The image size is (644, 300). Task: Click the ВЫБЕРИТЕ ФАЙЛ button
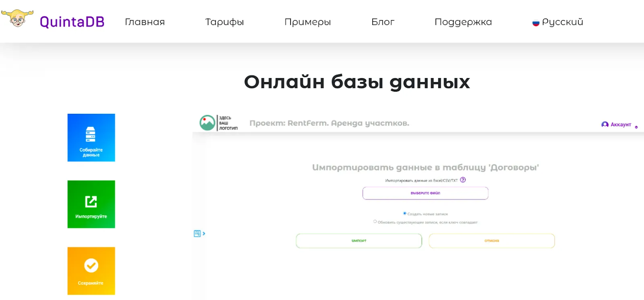pos(425,193)
